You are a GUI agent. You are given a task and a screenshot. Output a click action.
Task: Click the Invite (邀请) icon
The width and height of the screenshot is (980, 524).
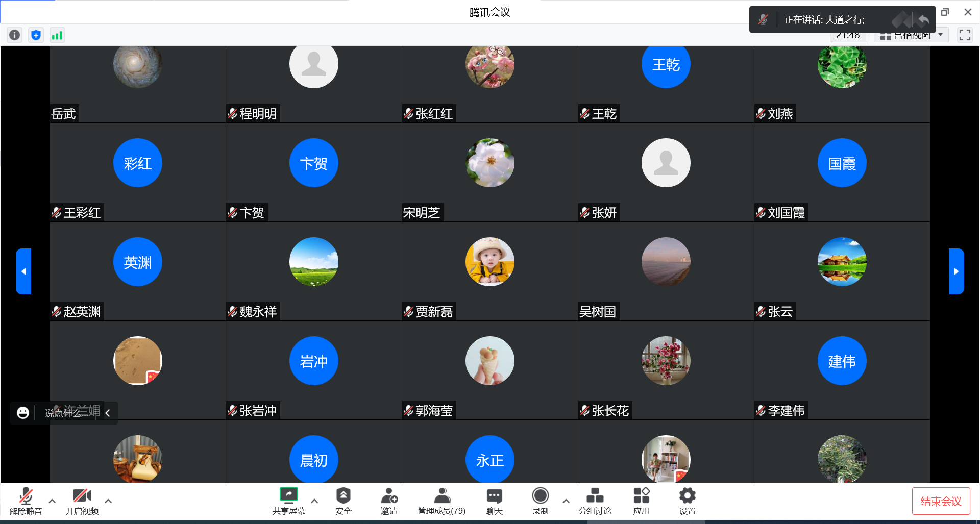click(x=389, y=501)
